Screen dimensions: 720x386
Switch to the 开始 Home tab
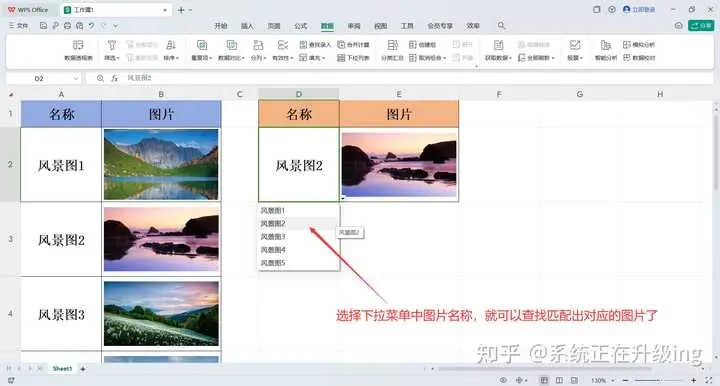[220, 26]
